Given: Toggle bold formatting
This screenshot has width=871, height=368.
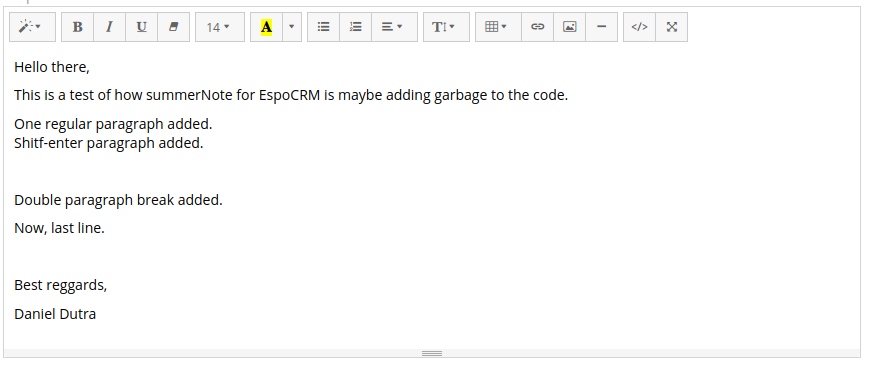Looking at the screenshot, I should [x=78, y=27].
